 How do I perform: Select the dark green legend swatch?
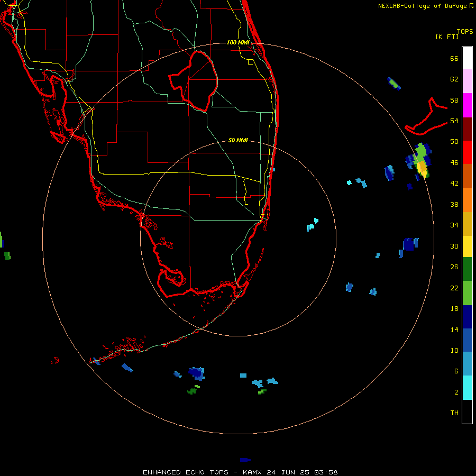[467, 269]
